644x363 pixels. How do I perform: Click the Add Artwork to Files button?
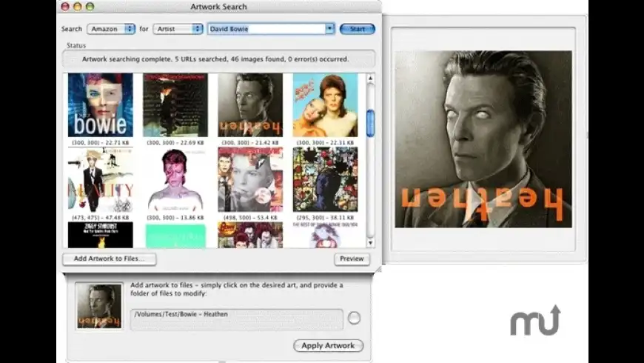(x=110, y=259)
